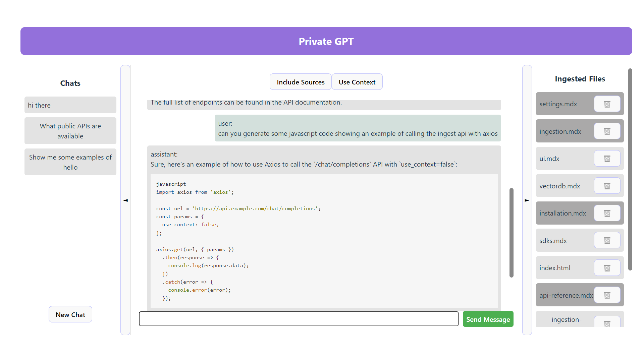The width and height of the screenshot is (644, 362).
Task: Delete index.html with trash icon
Action: pyautogui.click(x=607, y=268)
